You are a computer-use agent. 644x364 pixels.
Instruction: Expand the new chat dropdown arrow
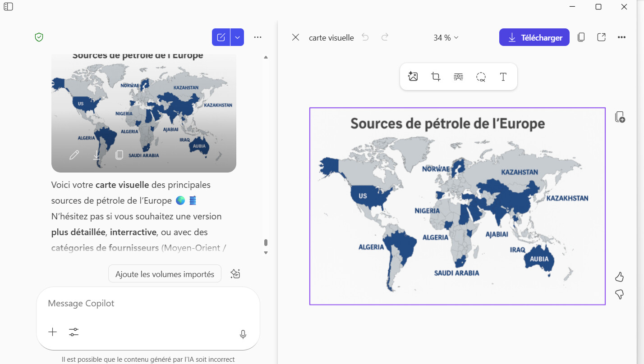tap(237, 37)
